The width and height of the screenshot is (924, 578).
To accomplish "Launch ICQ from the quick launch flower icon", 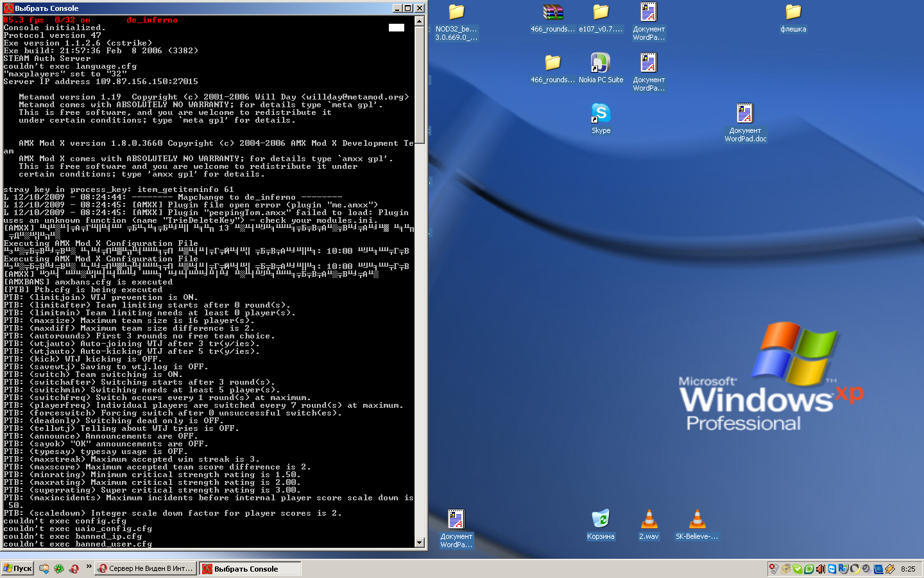I will 59,568.
